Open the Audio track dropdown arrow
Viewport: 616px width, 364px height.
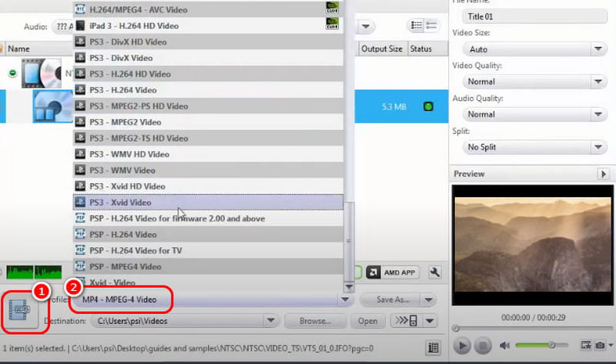click(366, 27)
